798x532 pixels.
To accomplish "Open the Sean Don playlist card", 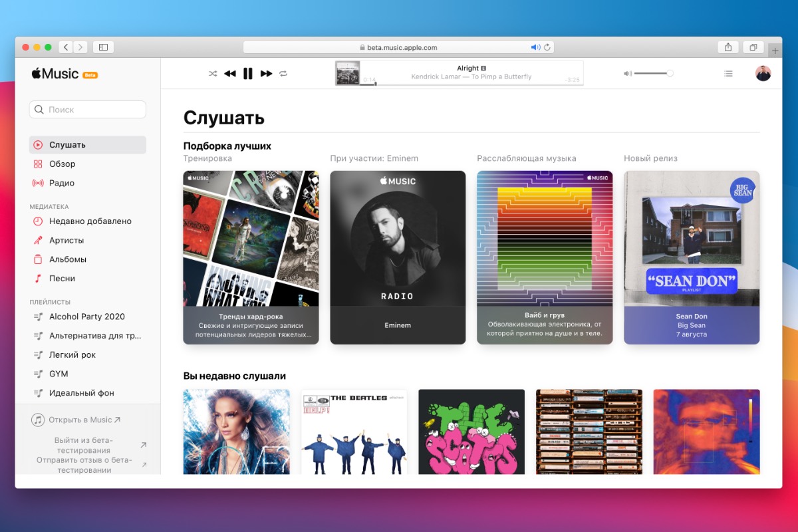I will tap(692, 257).
